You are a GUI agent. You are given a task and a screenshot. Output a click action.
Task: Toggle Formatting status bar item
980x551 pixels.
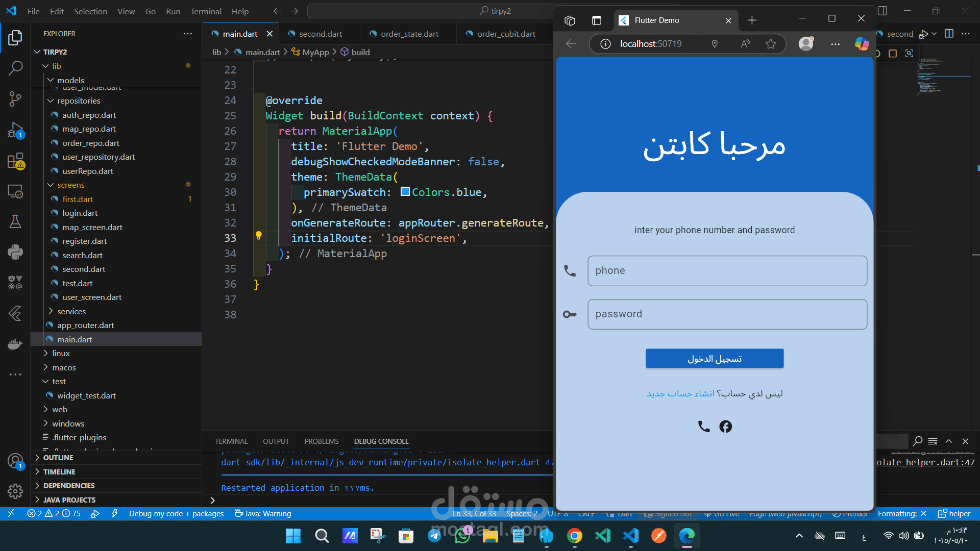pos(901,514)
